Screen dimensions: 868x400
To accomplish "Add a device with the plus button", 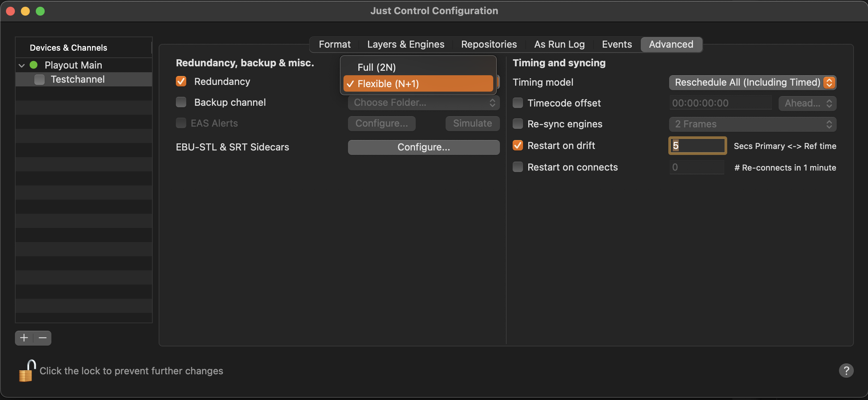I will 24,338.
